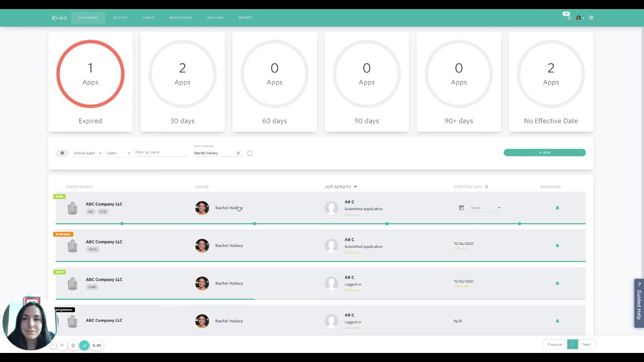Pause the screen recording
Screen dimensions: 644x362
pos(73,345)
